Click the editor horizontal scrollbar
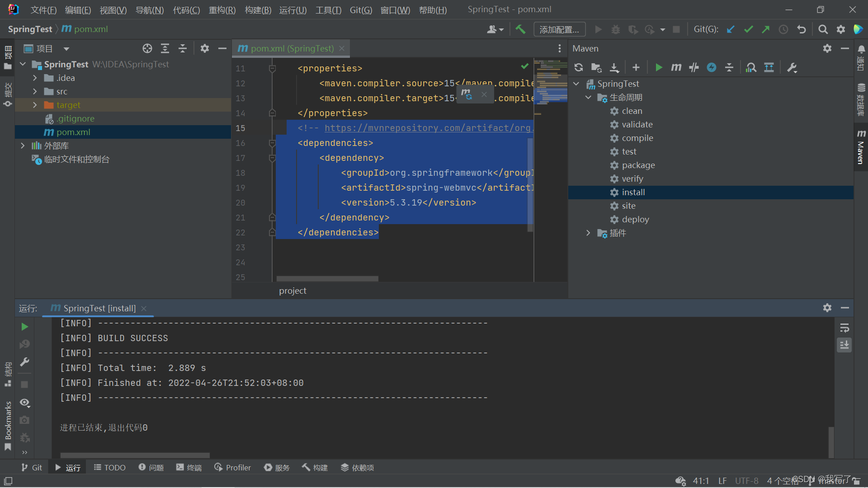This screenshot has height=488, width=868. 327,278
